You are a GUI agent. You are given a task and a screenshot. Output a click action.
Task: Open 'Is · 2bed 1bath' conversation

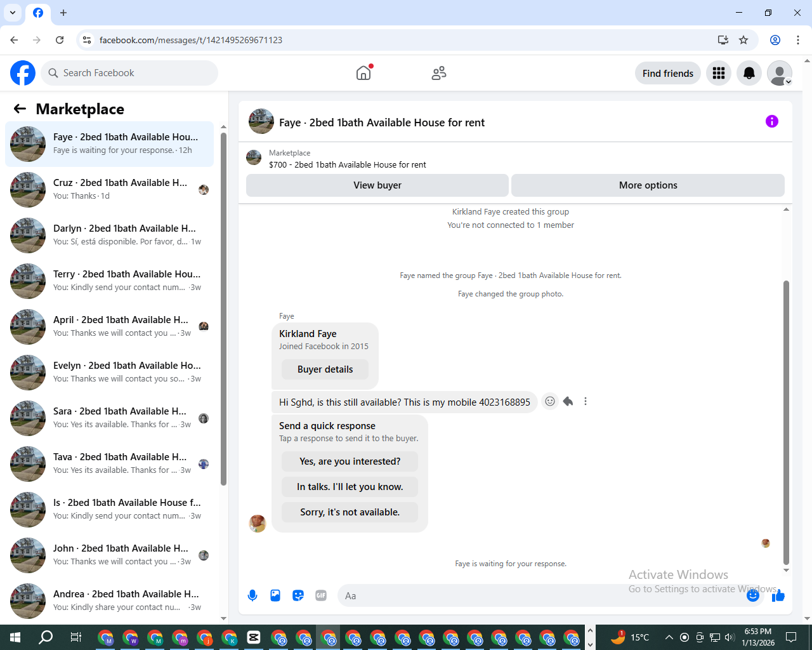109,510
